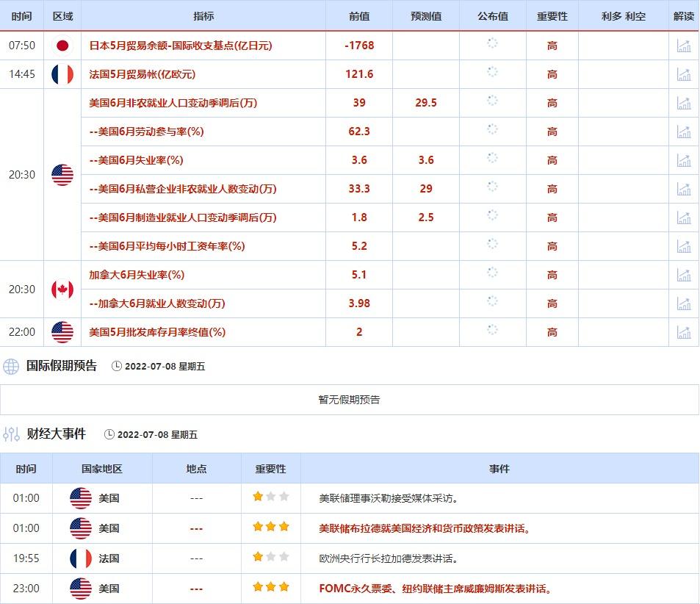Click loading spinner for 日本5月贸易余额 published value

pyautogui.click(x=492, y=43)
